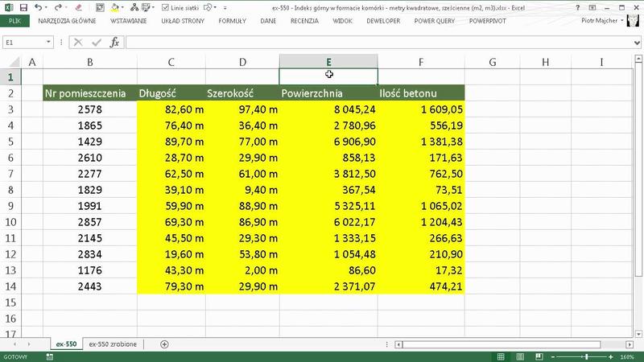Screen dimensions: 644x362
Task: Add a new sheet with plus icon
Action: (x=164, y=344)
